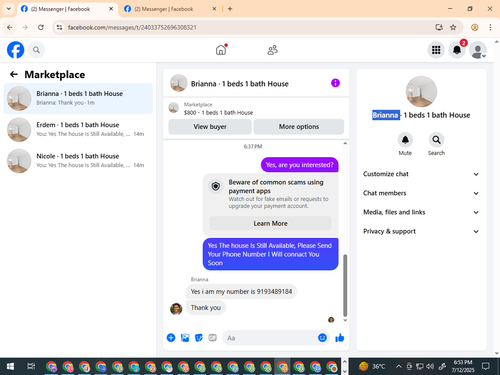Viewport: 500px width, 375px height.
Task: Click listing photo in right info panel
Action: pos(421,92)
